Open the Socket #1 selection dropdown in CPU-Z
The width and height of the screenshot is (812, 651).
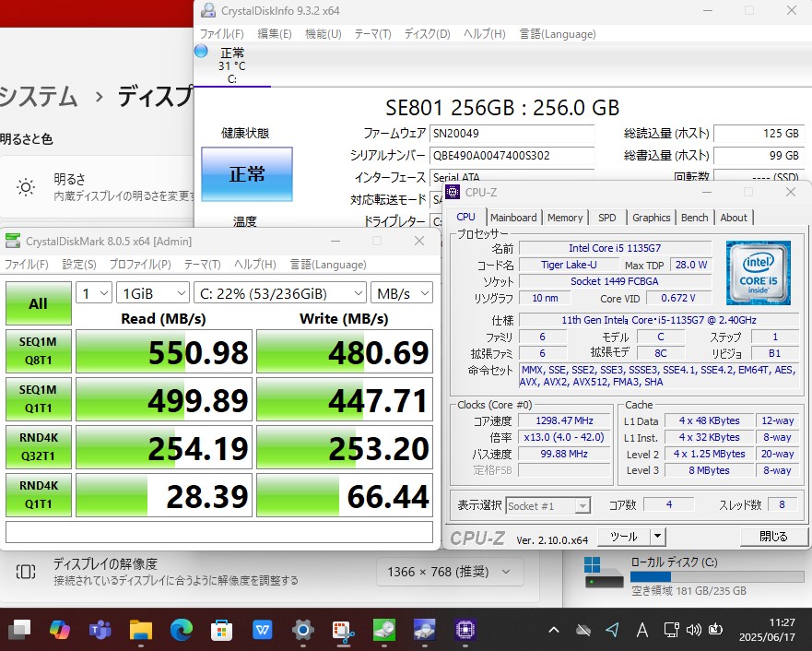(547, 505)
